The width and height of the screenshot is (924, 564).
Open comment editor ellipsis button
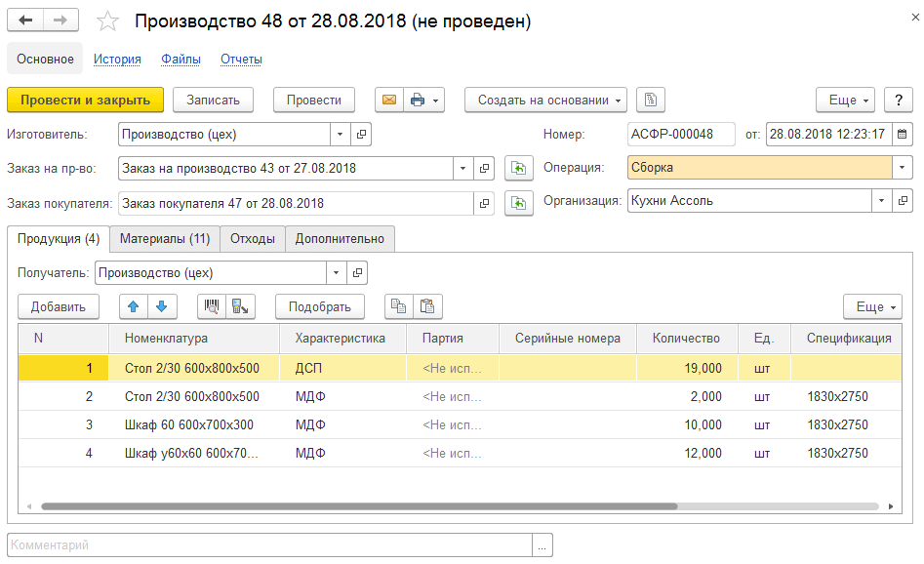pos(542,545)
